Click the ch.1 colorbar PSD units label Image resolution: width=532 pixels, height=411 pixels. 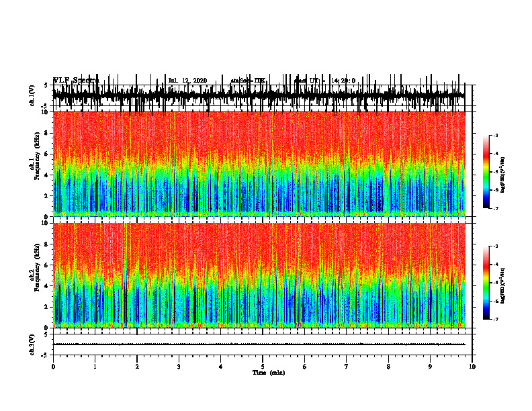pyautogui.click(x=502, y=175)
